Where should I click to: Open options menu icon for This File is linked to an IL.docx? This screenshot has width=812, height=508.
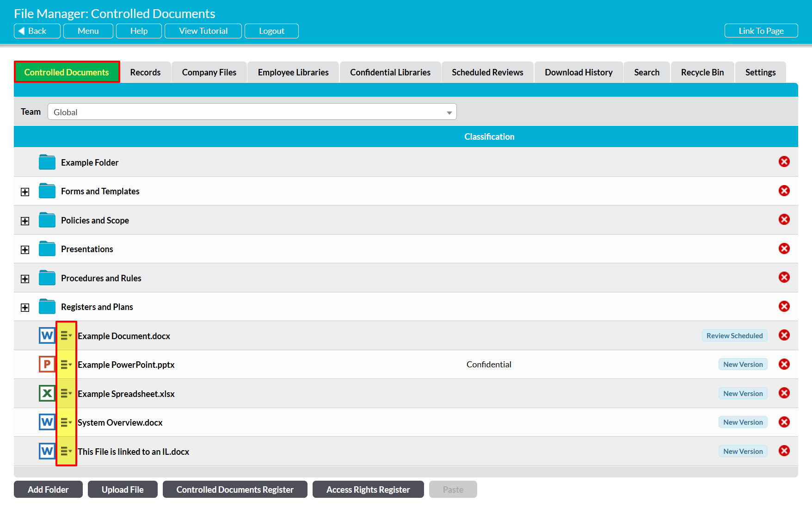pyautogui.click(x=66, y=451)
